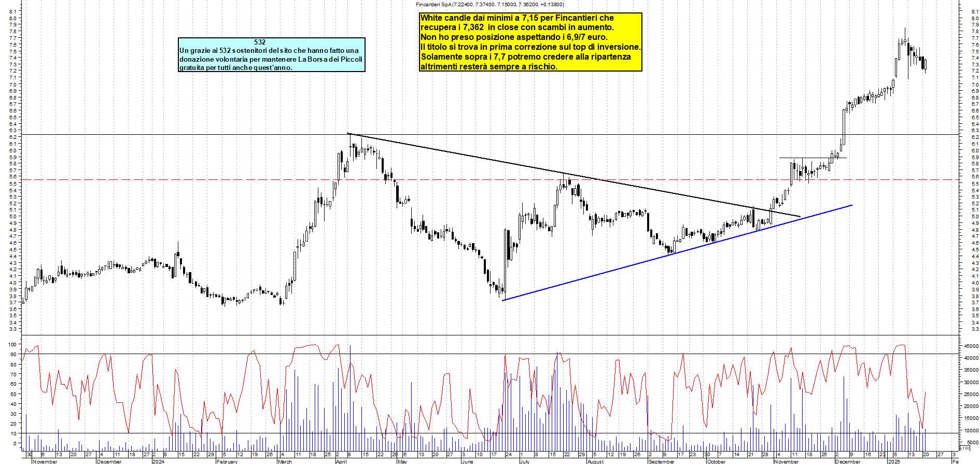
Task: Click the '7.0' price label on right axis
Action: click(x=975, y=84)
